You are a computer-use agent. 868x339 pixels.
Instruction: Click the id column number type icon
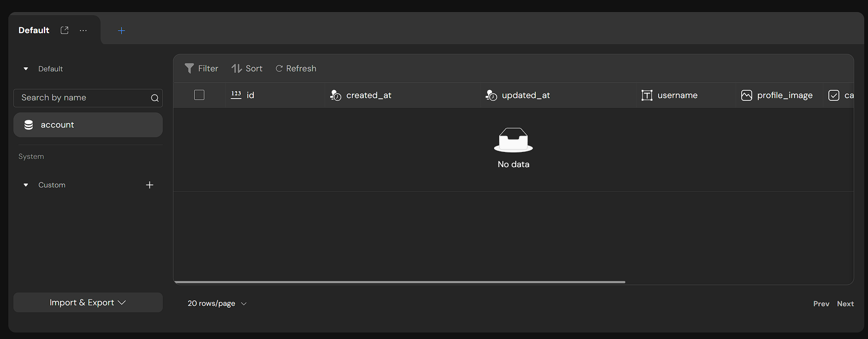point(236,95)
